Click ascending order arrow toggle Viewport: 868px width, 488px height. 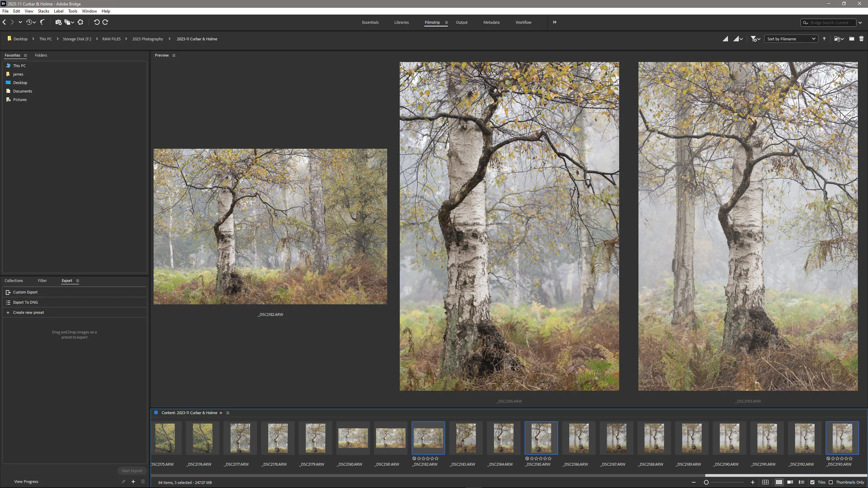point(824,39)
